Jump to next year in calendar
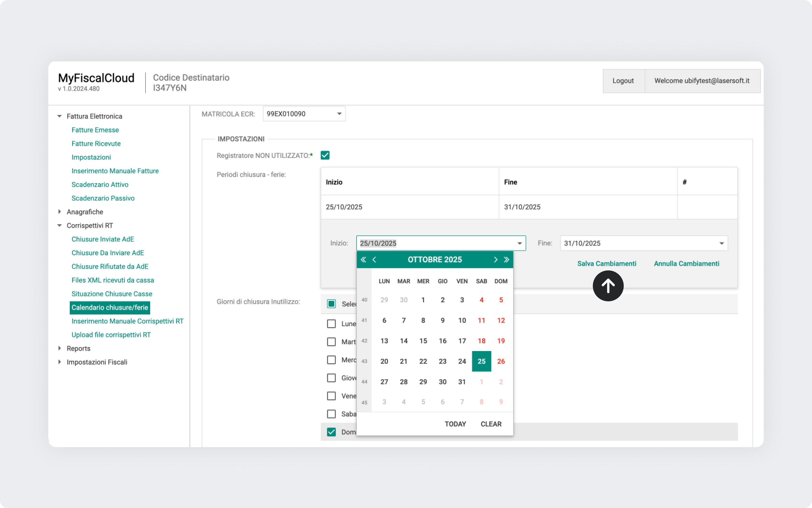 click(x=506, y=259)
